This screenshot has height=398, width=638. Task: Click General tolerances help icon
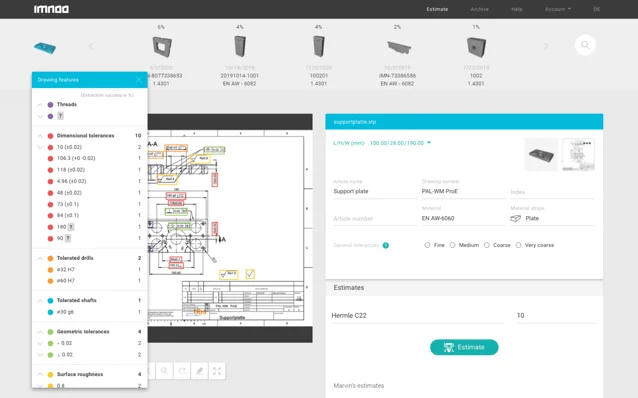coord(386,245)
